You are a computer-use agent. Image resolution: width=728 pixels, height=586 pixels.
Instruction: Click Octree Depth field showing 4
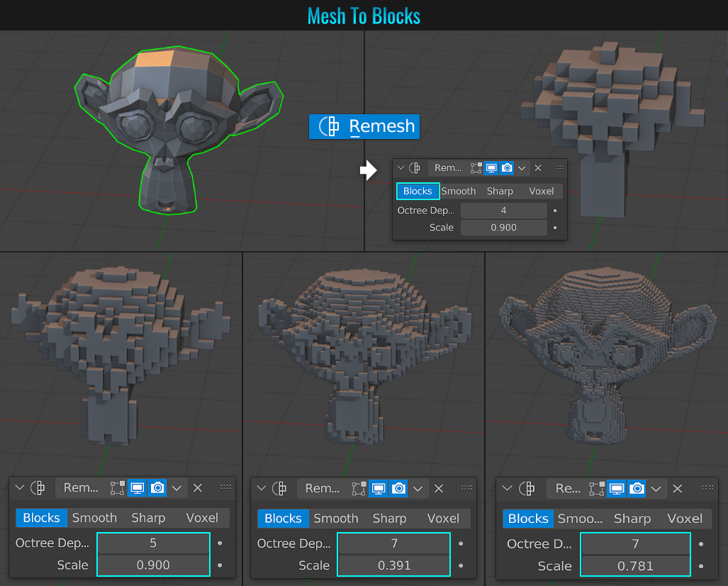pos(504,211)
